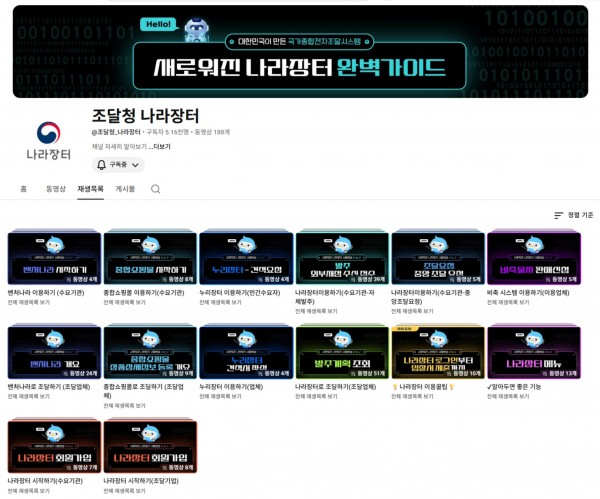Click the channel search magnifier icon

(155, 189)
